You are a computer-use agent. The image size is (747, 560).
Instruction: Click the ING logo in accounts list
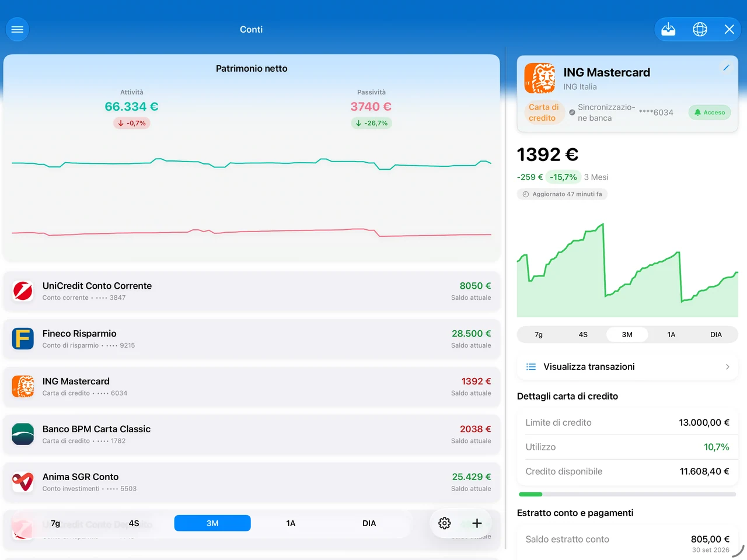pos(23,386)
